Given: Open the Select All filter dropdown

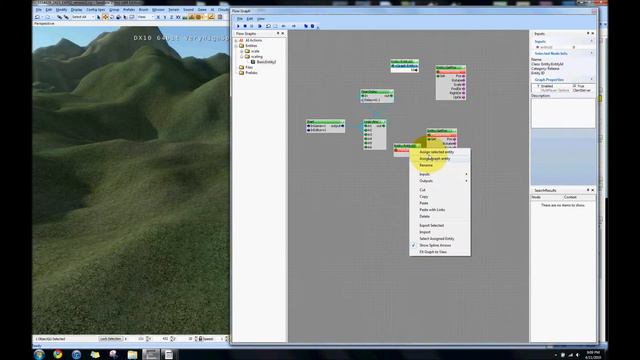Looking at the screenshot, I should pyautogui.click(x=83, y=17).
